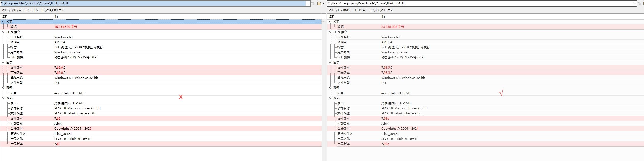Click the right pane reload arrow icon
Viewport: 644px width, 161px height.
point(640,3)
